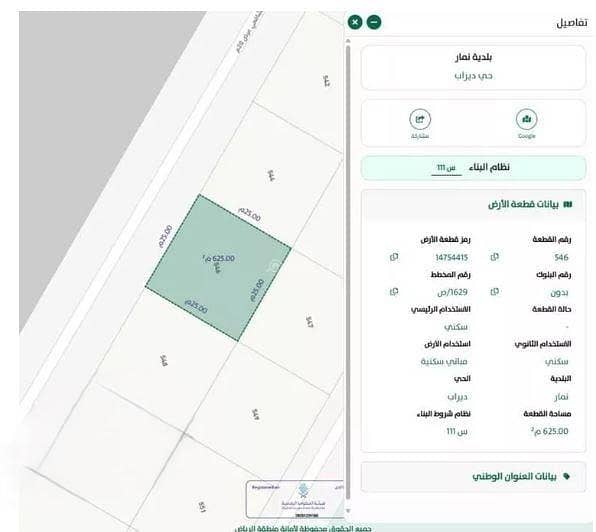Screen dimensions: 596x532
Task: Select parcel 544 on the map
Action: click(x=271, y=176)
